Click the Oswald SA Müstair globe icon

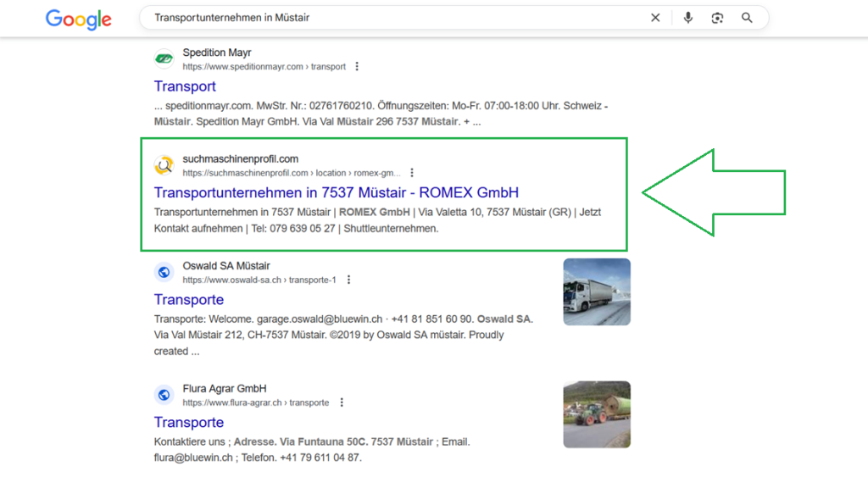[x=164, y=273]
